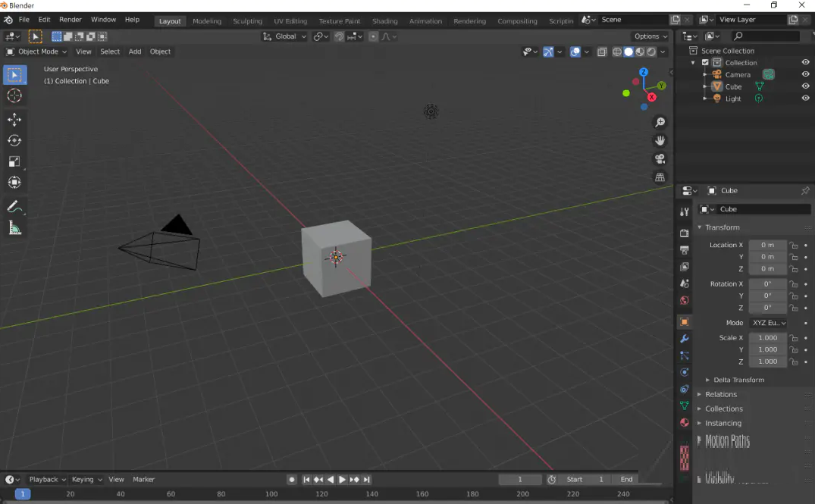
Task: Open the Object properties tab
Action: [685, 322]
